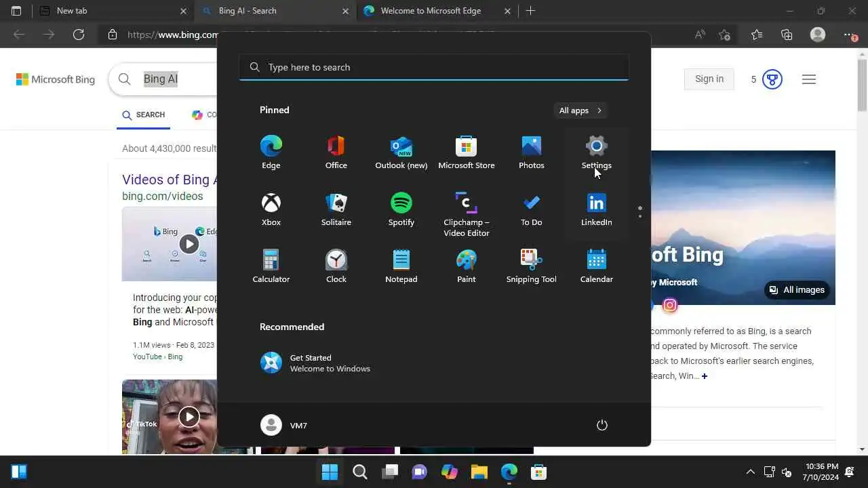Open the VM7 user account menu

284,425
